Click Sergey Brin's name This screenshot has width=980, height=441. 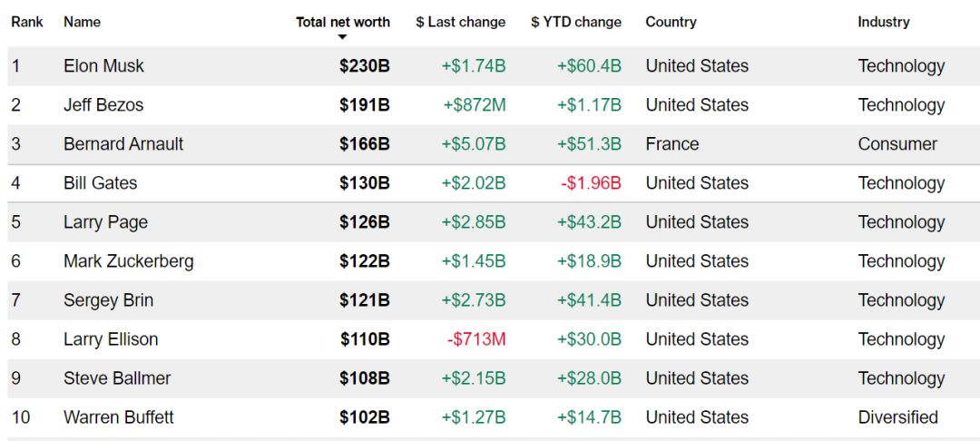pyautogui.click(x=108, y=300)
